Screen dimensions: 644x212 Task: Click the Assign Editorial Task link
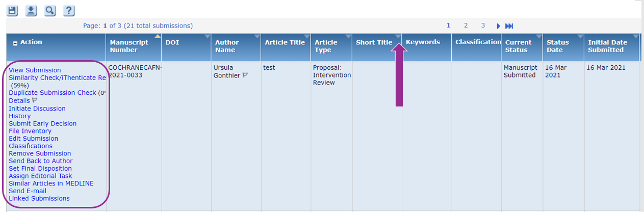pos(40,176)
